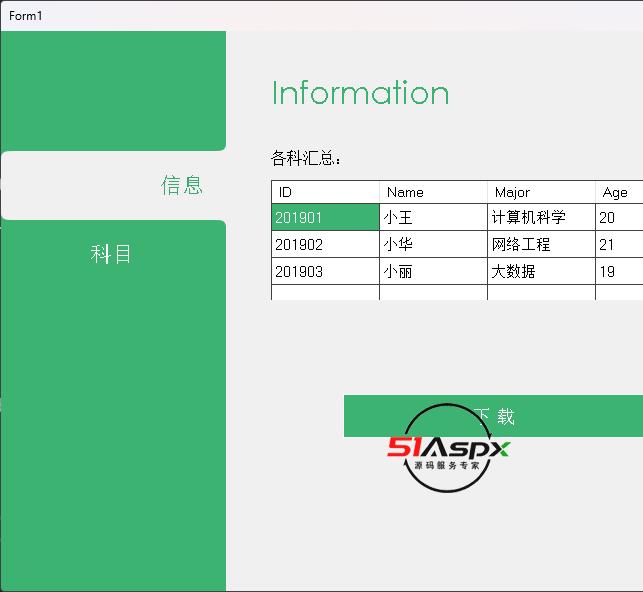643x592 pixels.
Task: Select the major cell 计算机科学
Action: 541,217
